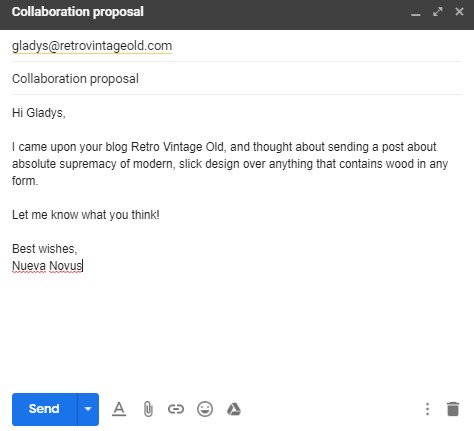This screenshot has height=431, width=474.
Task: Open formatting options with the underlined A icon
Action: click(119, 409)
